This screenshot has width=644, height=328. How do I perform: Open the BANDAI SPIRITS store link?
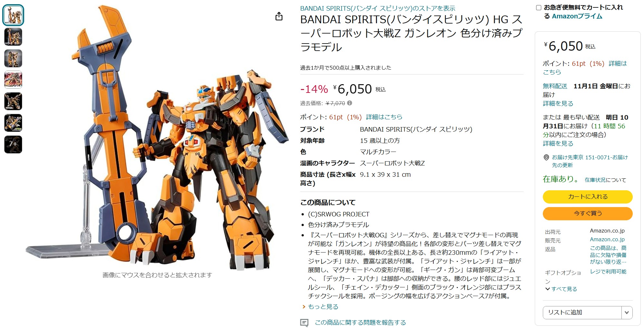[378, 8]
